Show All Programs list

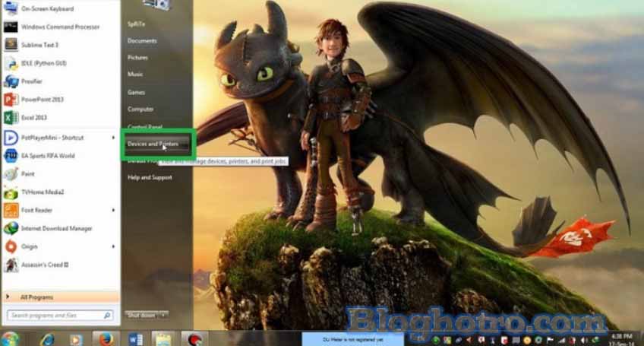pos(36,297)
